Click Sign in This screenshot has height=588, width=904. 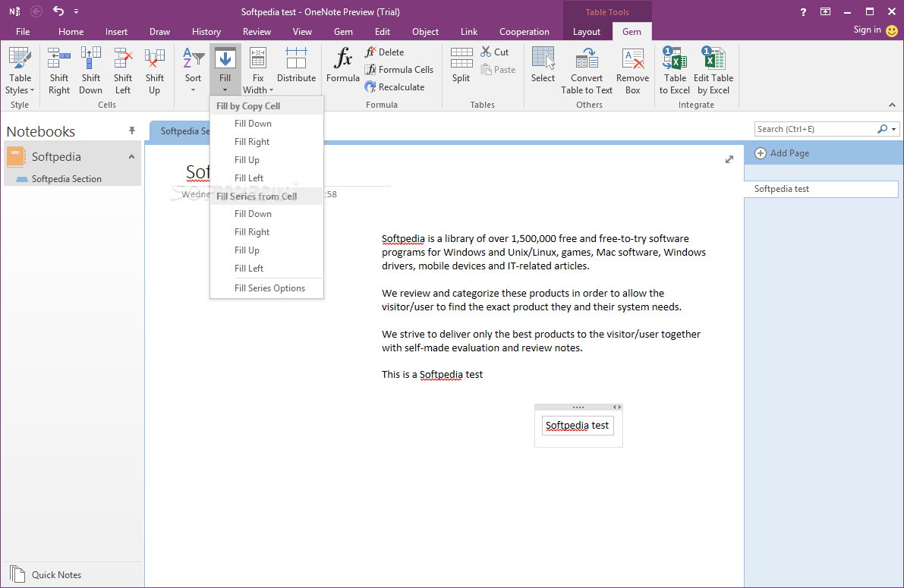(867, 30)
